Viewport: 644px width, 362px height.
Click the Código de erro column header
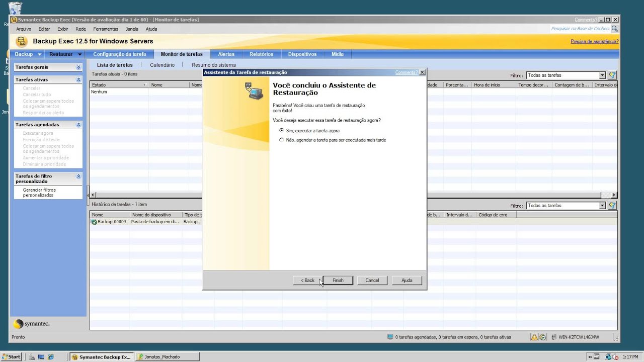coord(496,215)
